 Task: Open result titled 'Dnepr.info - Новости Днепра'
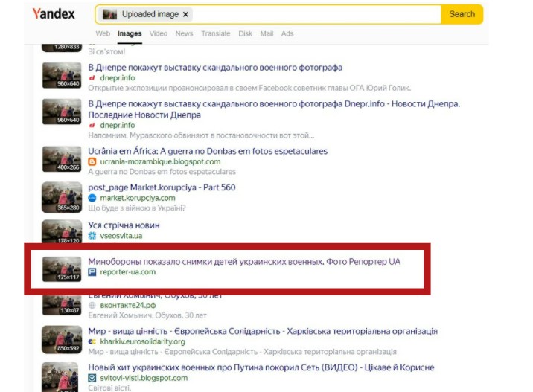pos(274,109)
